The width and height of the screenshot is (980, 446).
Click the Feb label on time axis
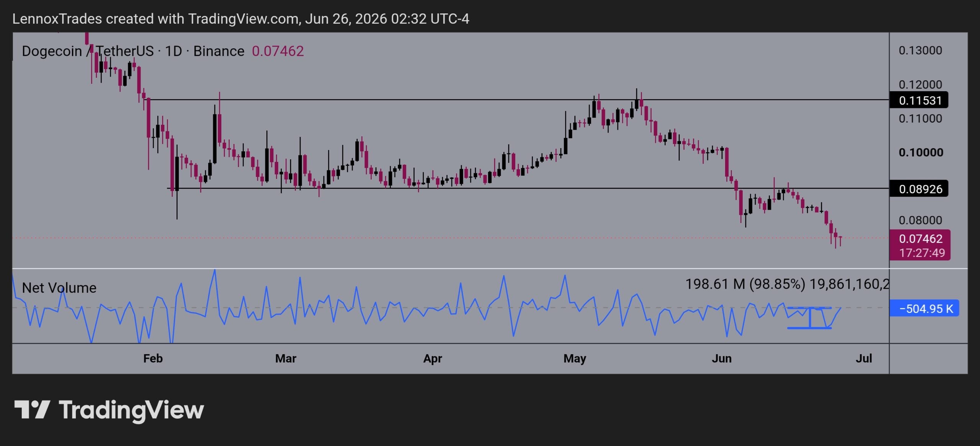click(x=153, y=358)
